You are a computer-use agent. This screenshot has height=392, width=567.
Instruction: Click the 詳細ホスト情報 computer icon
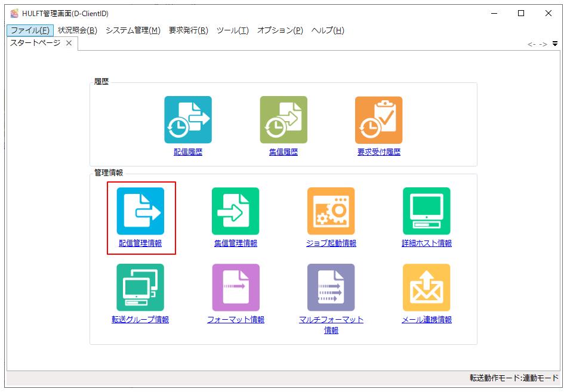[427, 211]
